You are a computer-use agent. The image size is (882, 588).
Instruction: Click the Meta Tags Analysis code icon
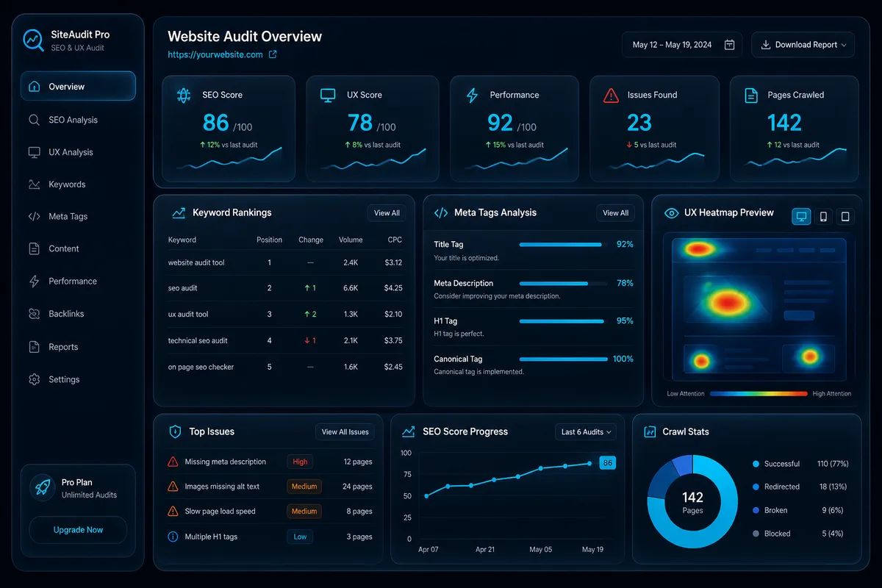(441, 213)
